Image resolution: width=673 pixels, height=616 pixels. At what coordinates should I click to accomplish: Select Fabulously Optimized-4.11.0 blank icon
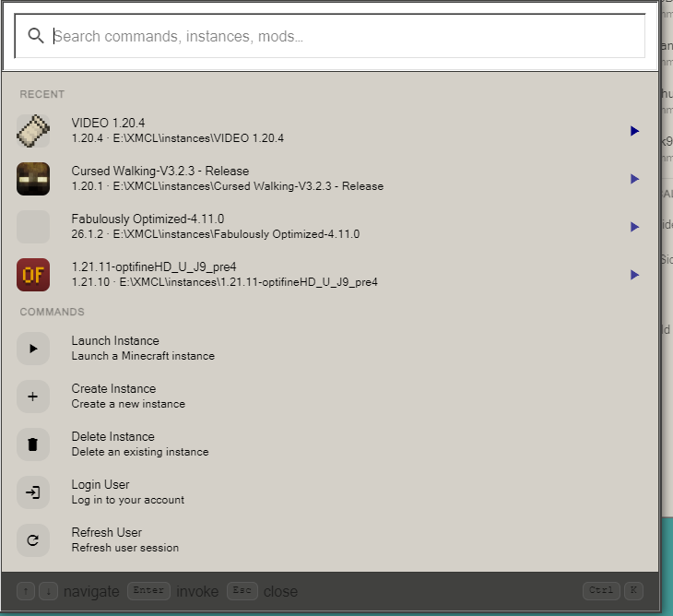click(x=33, y=227)
